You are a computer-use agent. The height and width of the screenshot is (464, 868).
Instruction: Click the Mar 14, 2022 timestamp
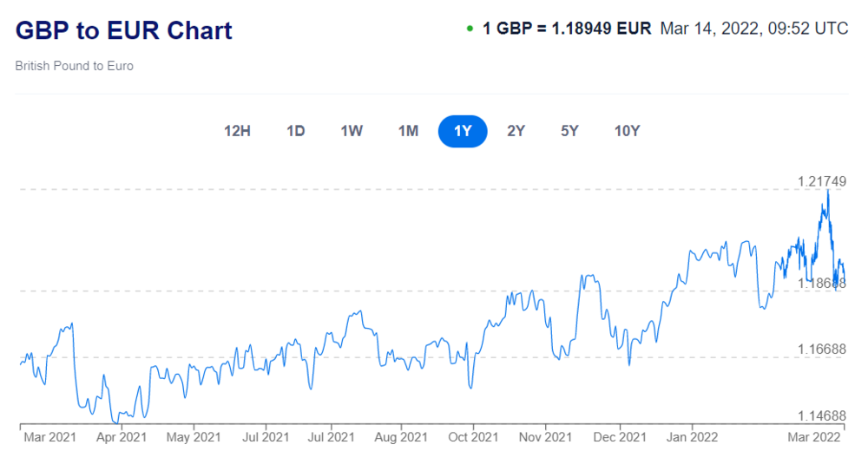[753, 28]
